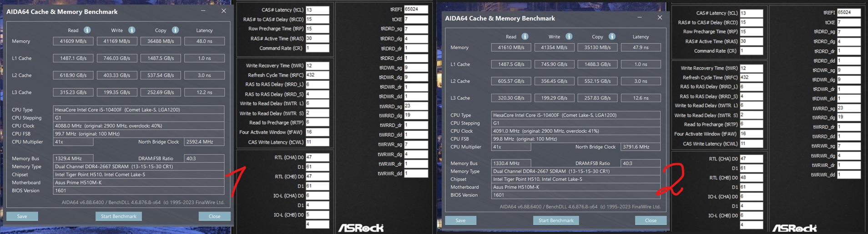Select the L1 cache read value 1487.1 GB/s

point(73,58)
